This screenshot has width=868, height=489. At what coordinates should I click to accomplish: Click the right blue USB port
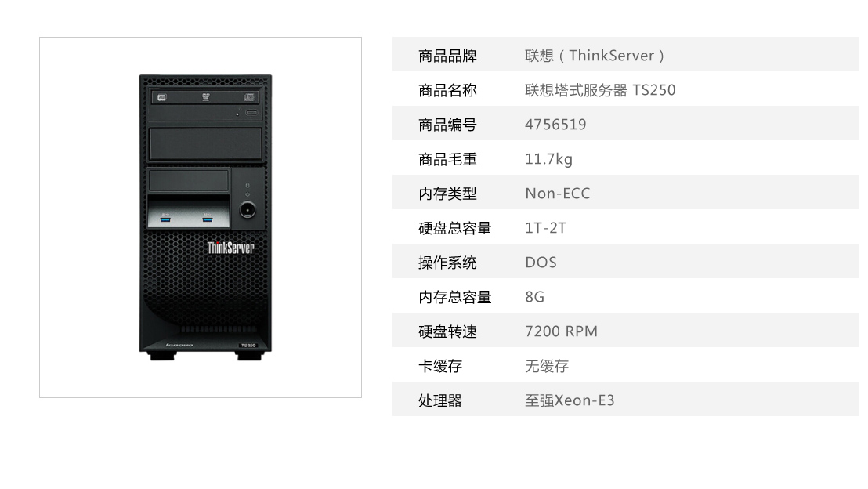point(207,219)
